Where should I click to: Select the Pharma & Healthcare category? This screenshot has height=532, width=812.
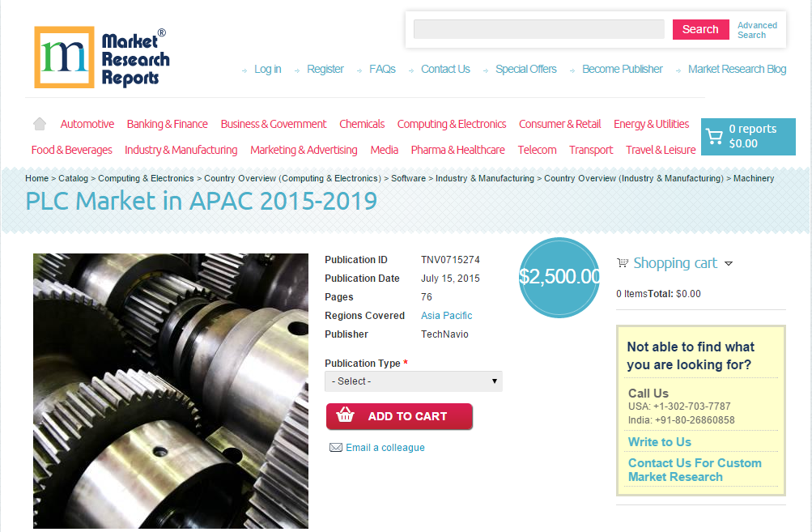pyautogui.click(x=457, y=150)
